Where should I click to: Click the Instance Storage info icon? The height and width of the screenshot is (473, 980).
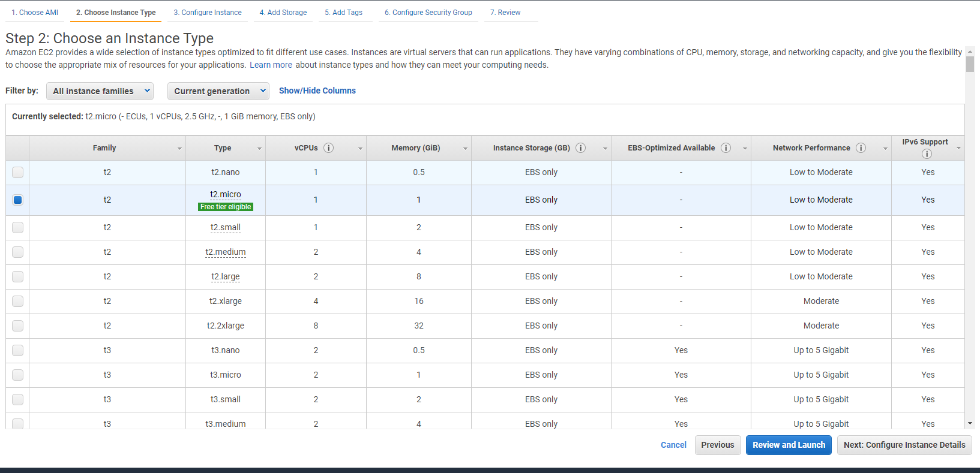(580, 148)
